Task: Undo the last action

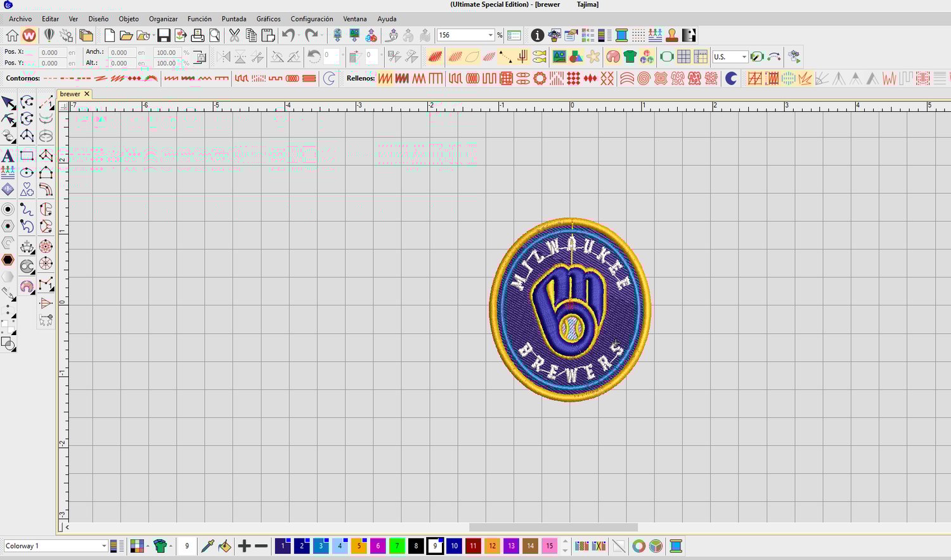Action: (x=288, y=35)
